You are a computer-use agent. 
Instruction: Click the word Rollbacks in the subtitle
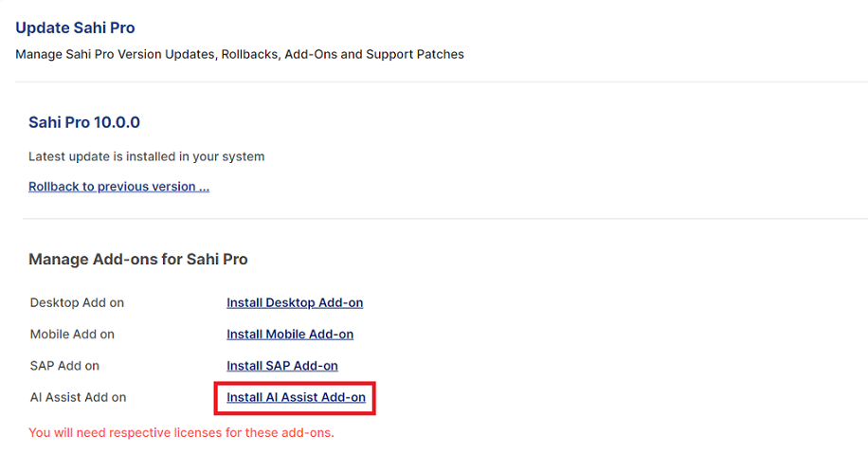(250, 55)
